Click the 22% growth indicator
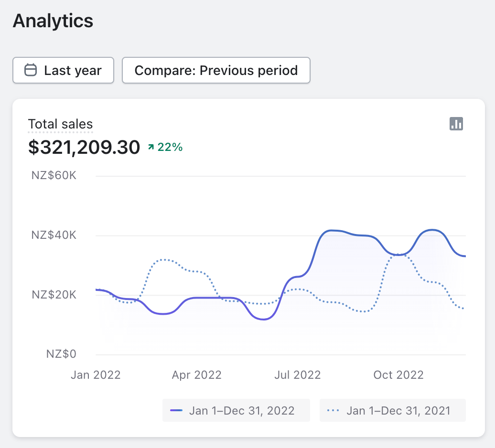The image size is (495, 448). click(170, 148)
